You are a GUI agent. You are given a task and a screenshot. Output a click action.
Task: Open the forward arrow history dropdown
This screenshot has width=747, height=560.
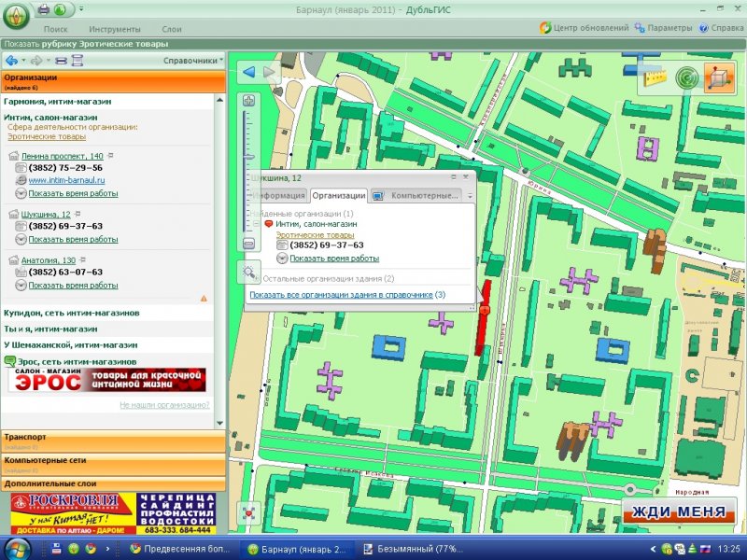click(49, 61)
